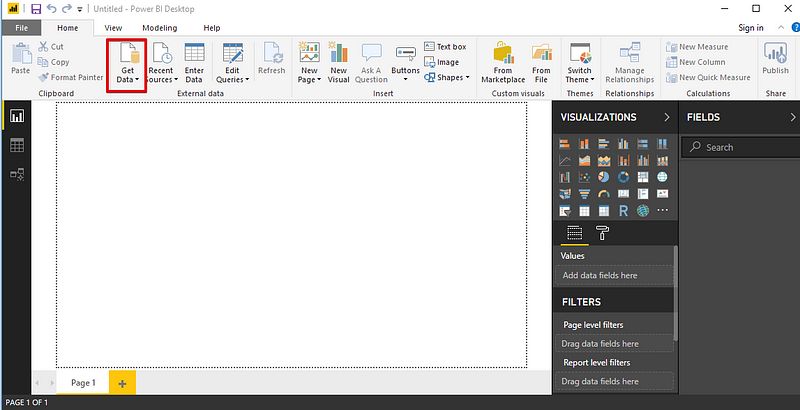This screenshot has width=800, height=410.
Task: Select the Page 1 tab
Action: coord(83,382)
